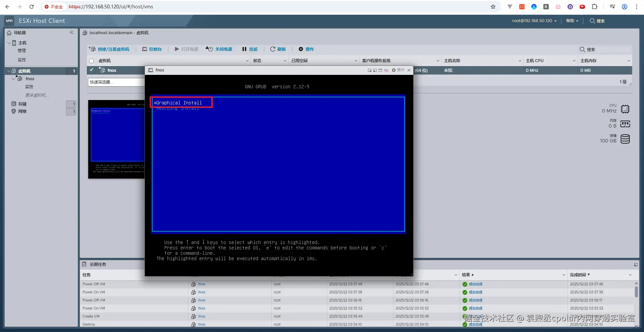644x332 pixels.
Task: Click 关闭电源 to power off the VM
Action: point(219,49)
